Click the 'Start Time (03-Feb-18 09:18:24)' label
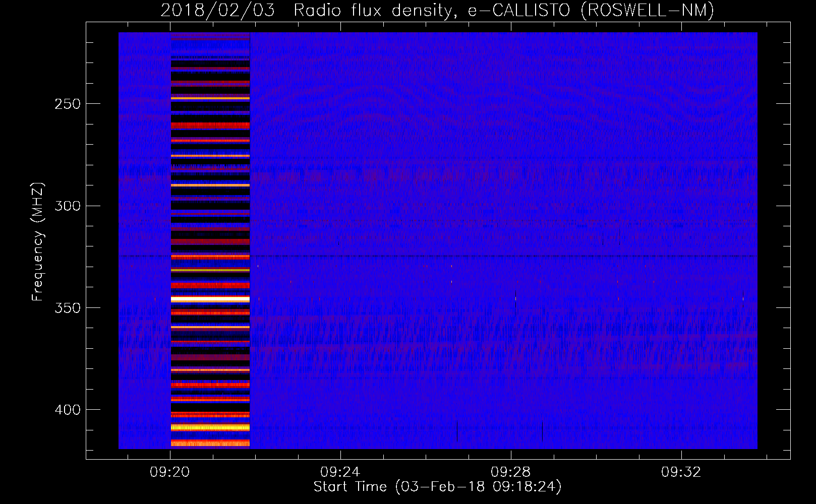 click(437, 487)
